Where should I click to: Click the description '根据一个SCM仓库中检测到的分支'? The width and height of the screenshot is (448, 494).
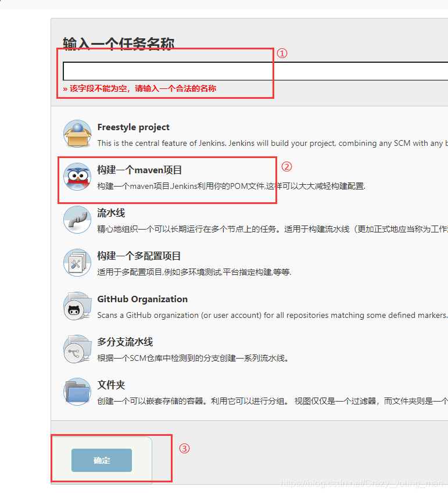point(193,358)
